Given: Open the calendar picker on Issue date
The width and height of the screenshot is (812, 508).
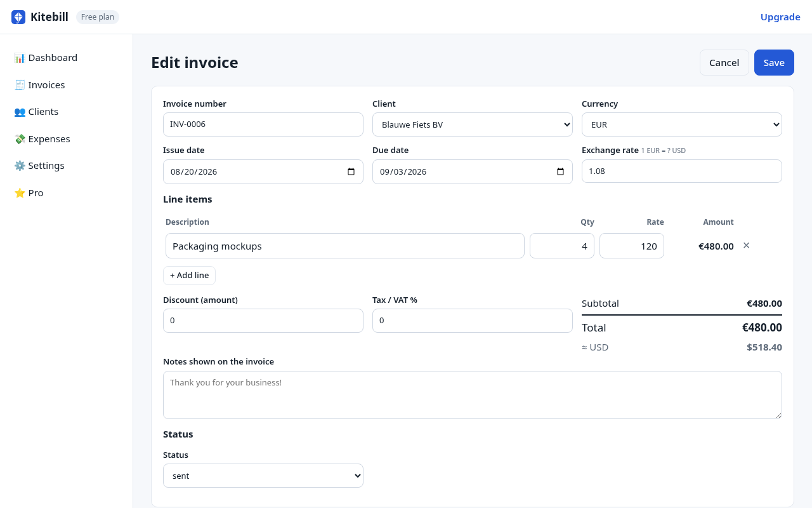Looking at the screenshot, I should [x=351, y=171].
